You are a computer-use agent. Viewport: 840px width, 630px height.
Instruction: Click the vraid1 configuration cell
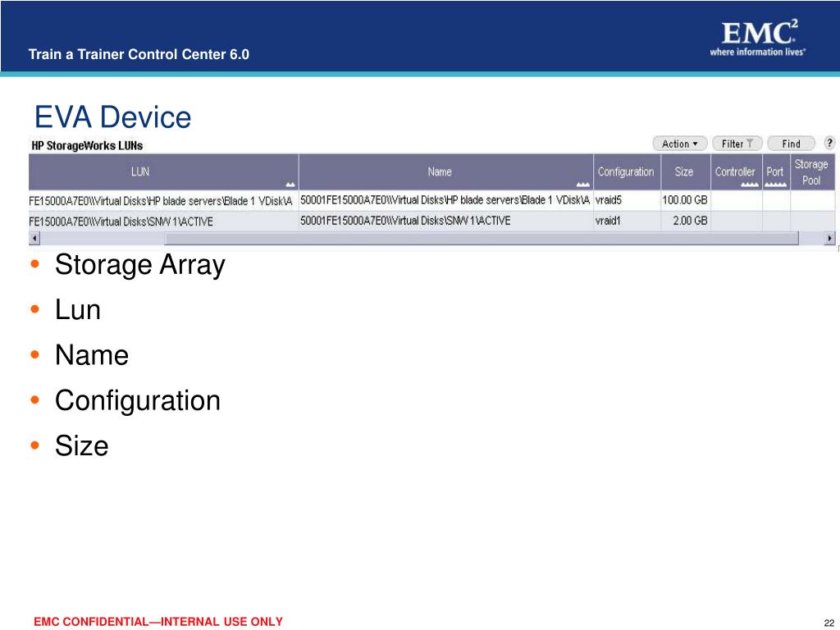click(627, 221)
